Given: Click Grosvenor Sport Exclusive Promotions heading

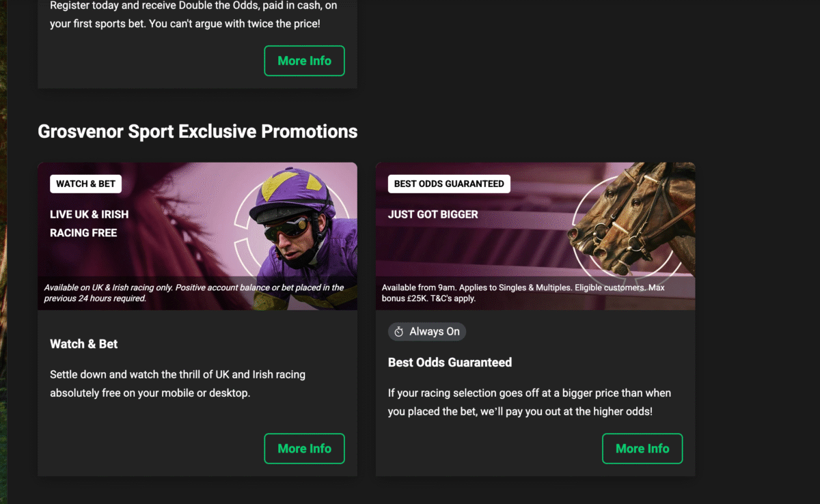Looking at the screenshot, I should (x=197, y=131).
